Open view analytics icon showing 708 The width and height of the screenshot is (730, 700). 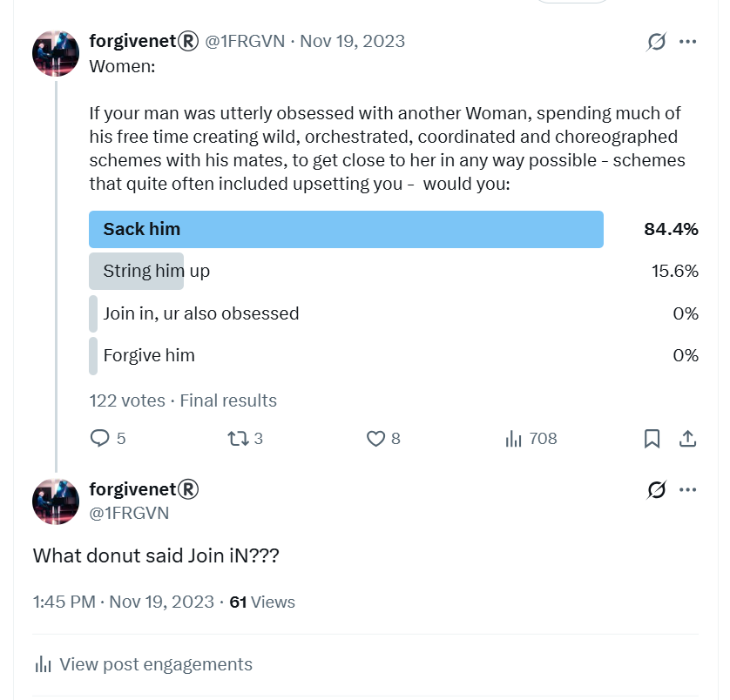(513, 439)
